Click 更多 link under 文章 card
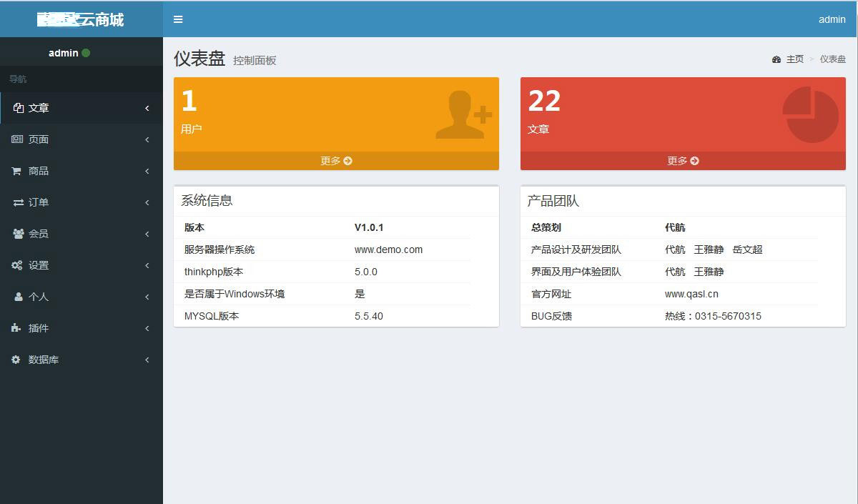 pyautogui.click(x=683, y=161)
